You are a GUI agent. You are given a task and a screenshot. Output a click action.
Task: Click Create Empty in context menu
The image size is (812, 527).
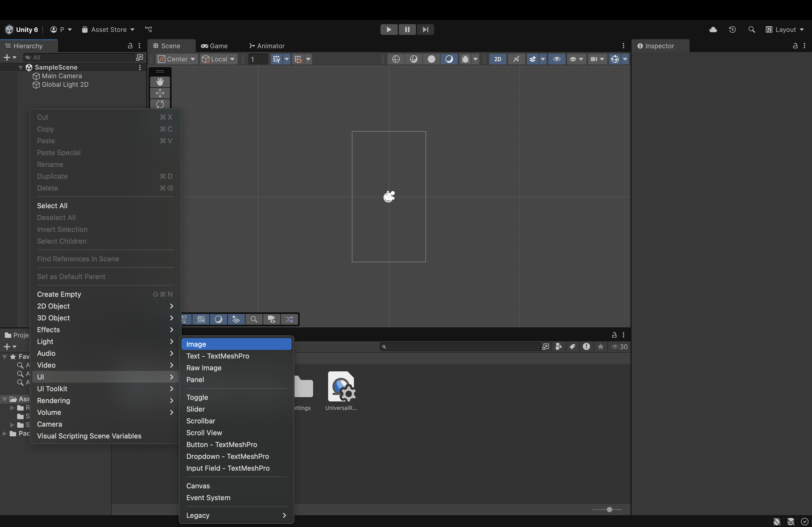(59, 294)
